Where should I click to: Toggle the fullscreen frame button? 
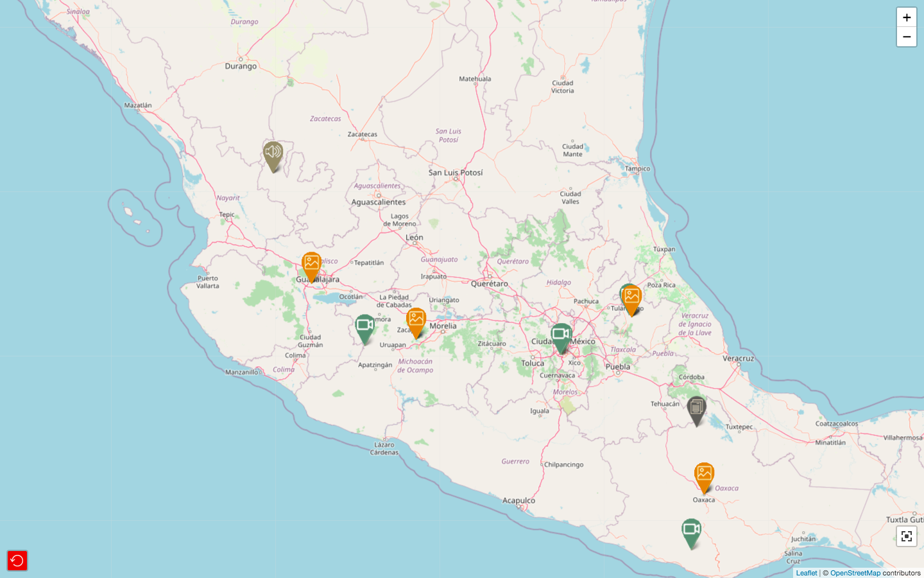click(x=906, y=536)
